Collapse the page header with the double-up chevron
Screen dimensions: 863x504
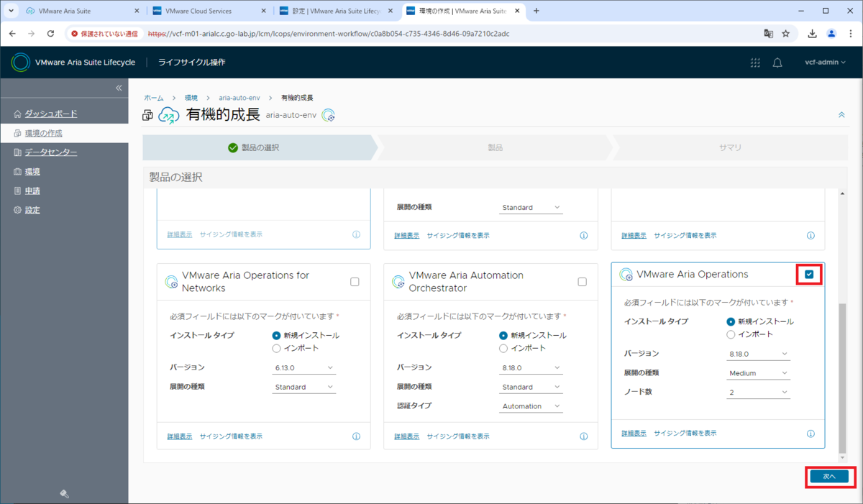point(841,115)
